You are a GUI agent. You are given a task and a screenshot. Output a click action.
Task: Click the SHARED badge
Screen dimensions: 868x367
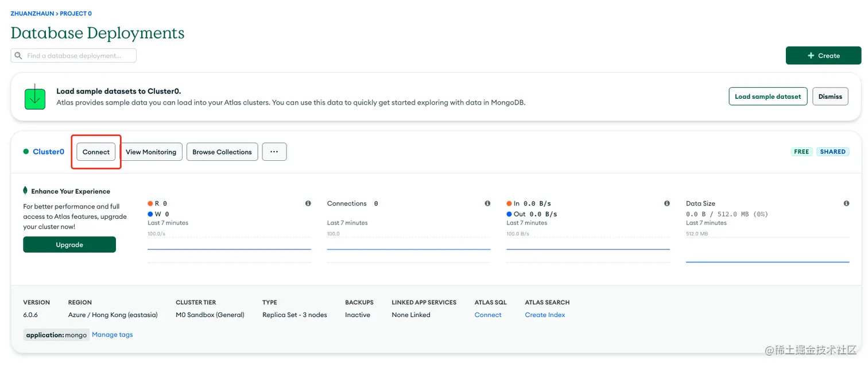[833, 152]
